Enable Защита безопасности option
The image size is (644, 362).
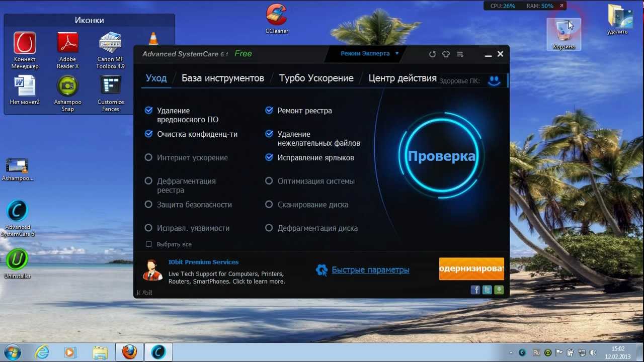148,205
